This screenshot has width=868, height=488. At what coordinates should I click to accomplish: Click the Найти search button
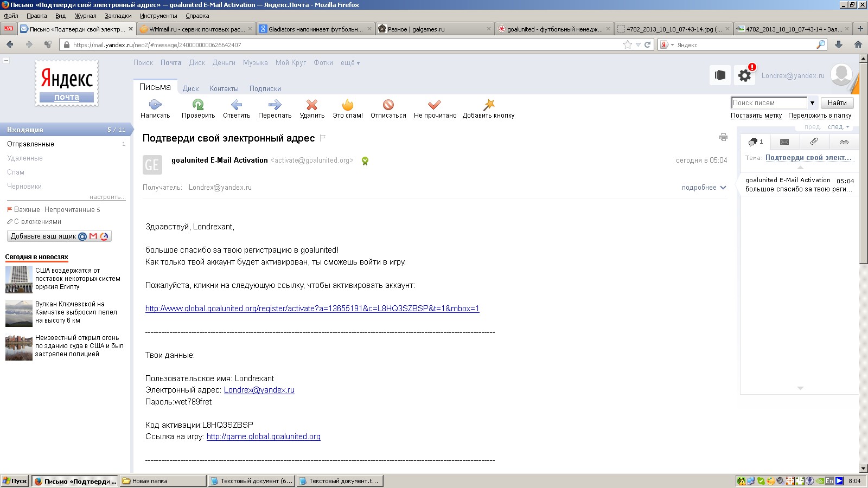coord(837,102)
